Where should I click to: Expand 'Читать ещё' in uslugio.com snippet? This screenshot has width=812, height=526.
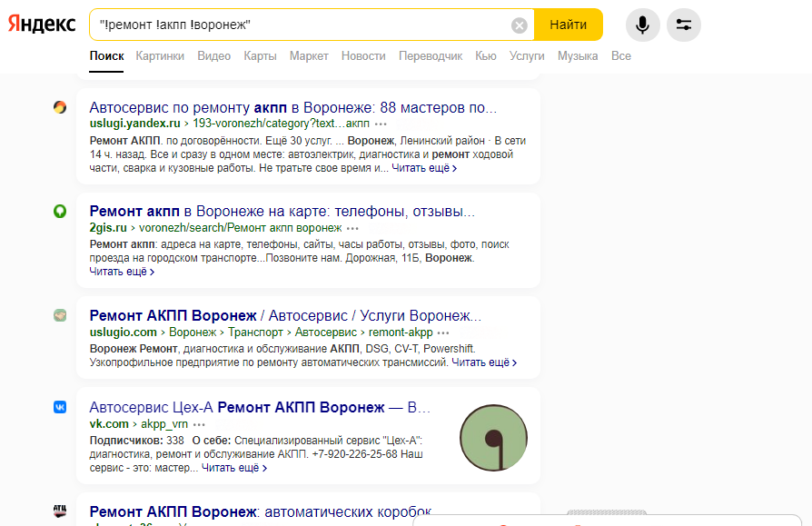[484, 362]
